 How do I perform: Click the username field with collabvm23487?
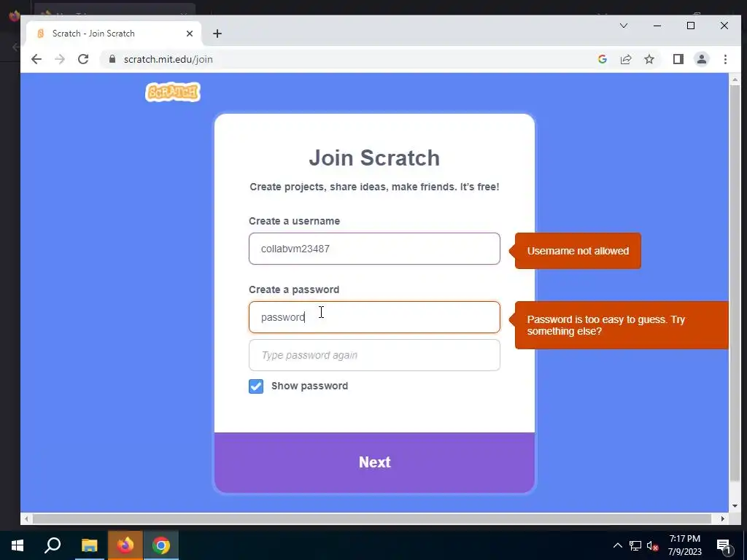tap(374, 249)
